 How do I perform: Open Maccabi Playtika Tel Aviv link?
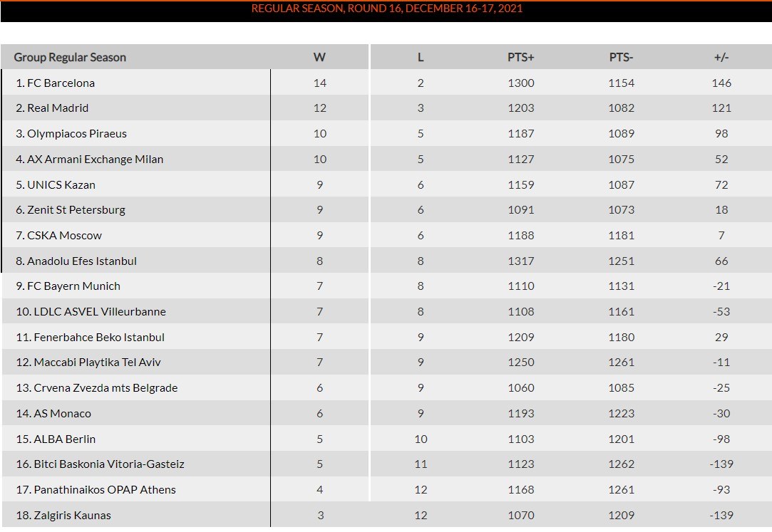[97, 363]
